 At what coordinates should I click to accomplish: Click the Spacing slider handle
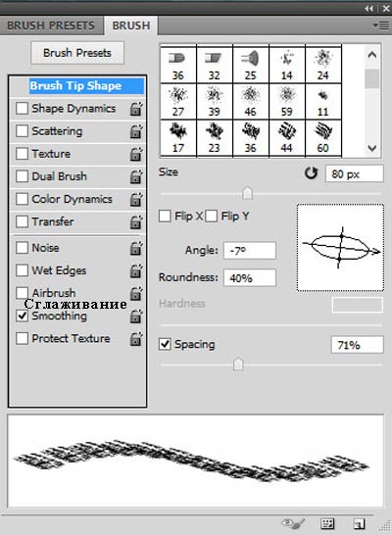238,364
